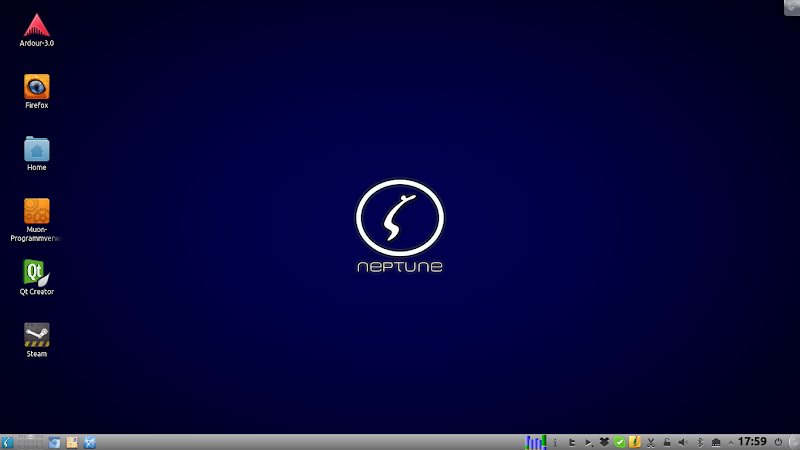The image size is (800, 450).
Task: Click the green checkmark tray icon
Action: [620, 441]
